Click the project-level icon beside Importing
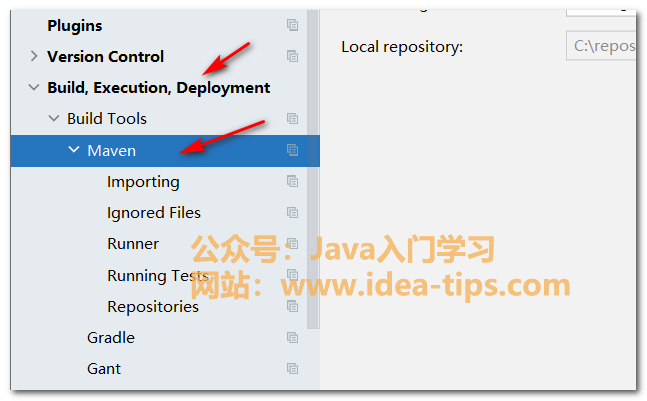Viewport: 647px width, 401px height. pos(292,182)
